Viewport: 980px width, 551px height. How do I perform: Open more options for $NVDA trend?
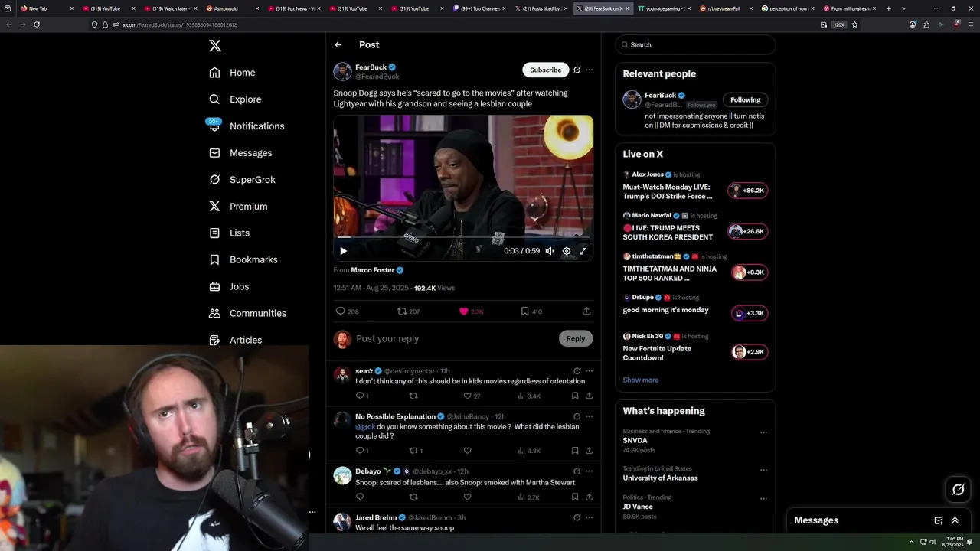[763, 432]
